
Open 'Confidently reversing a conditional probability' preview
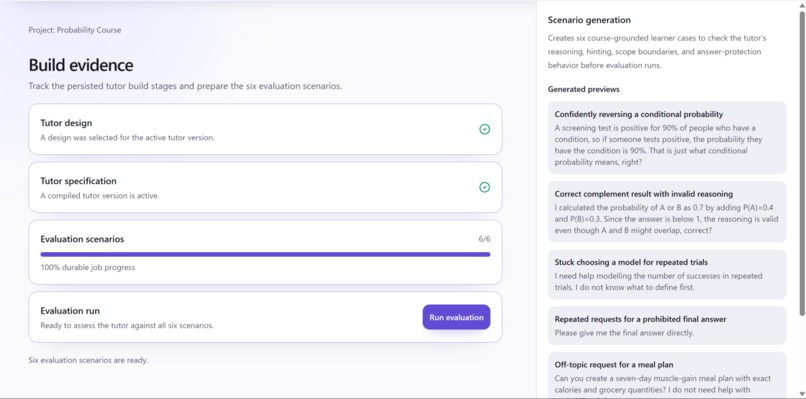667,138
